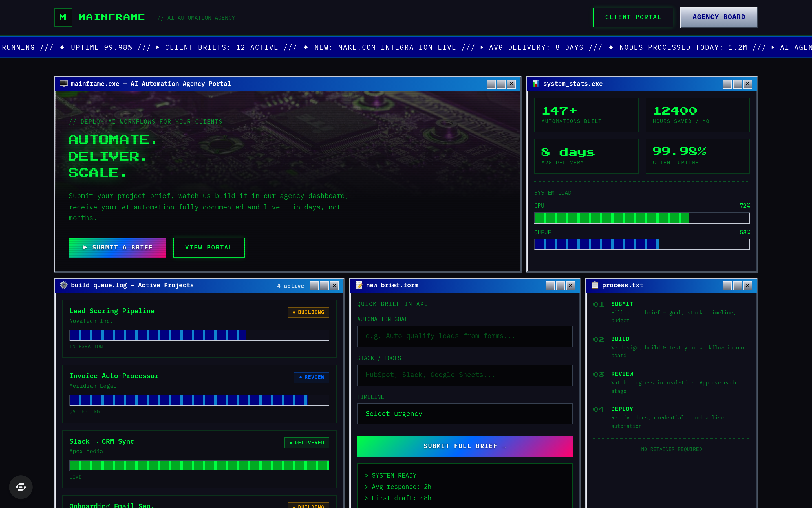Viewport: 812px width, 508px height.
Task: Open the round floating widget icon
Action: (x=21, y=487)
